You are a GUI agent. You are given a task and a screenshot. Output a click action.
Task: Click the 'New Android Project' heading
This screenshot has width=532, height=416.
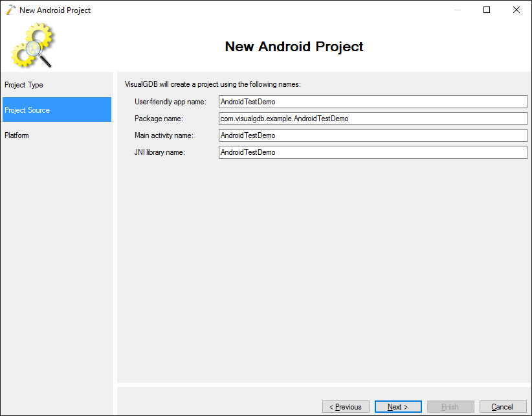(294, 46)
